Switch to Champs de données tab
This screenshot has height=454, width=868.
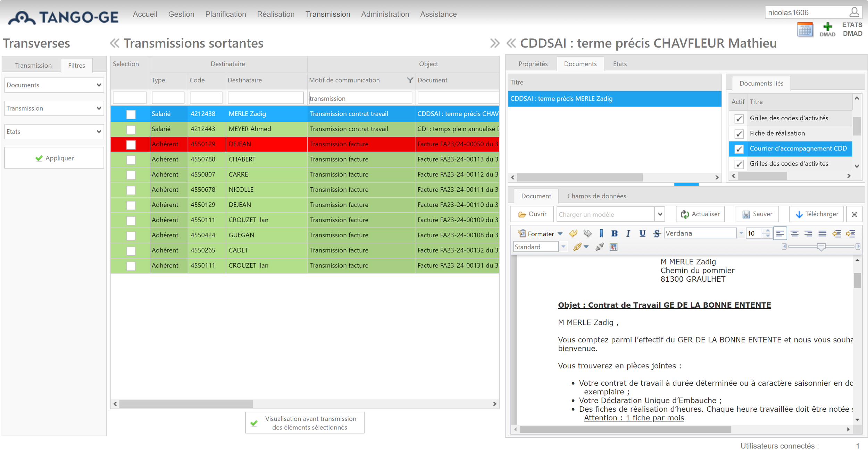click(x=596, y=196)
